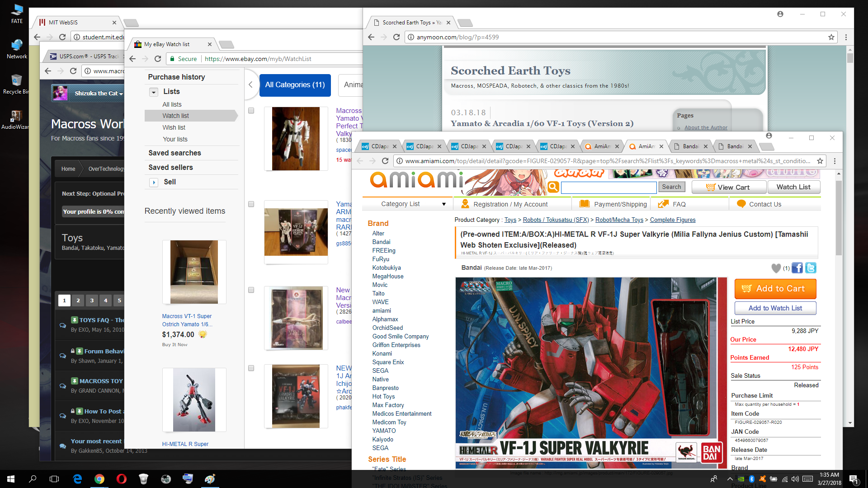Click the AmiAmi address bar URL
The image size is (868, 488).
[608, 161]
